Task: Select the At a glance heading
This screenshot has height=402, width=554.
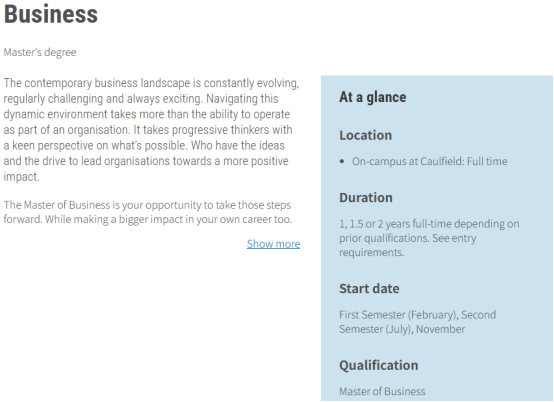Action: (373, 97)
